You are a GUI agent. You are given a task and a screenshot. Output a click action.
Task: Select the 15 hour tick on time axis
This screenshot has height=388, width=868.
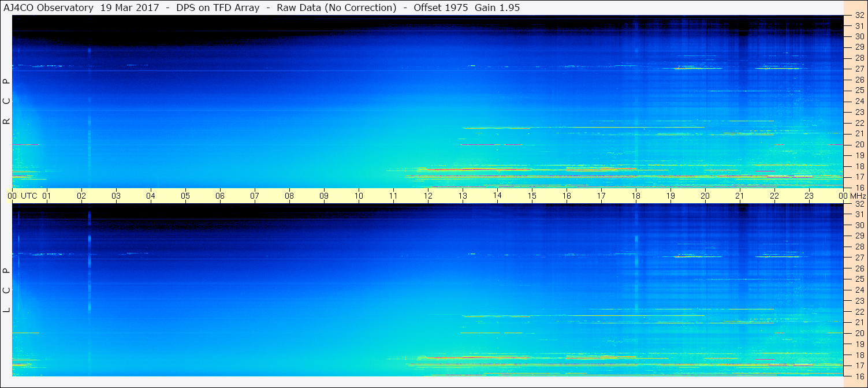tap(532, 196)
